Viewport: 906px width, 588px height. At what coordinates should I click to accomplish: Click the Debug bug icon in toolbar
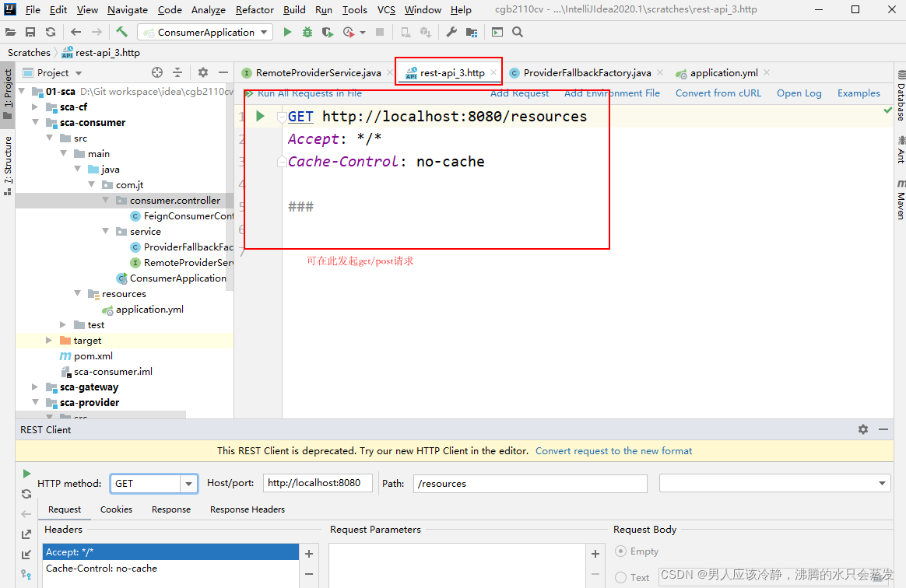click(x=307, y=32)
